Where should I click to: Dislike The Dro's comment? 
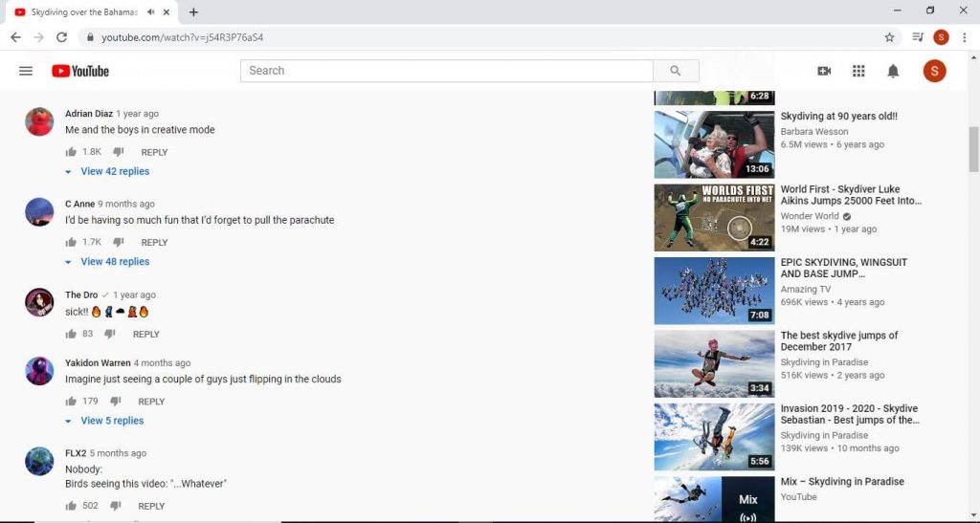[110, 334]
